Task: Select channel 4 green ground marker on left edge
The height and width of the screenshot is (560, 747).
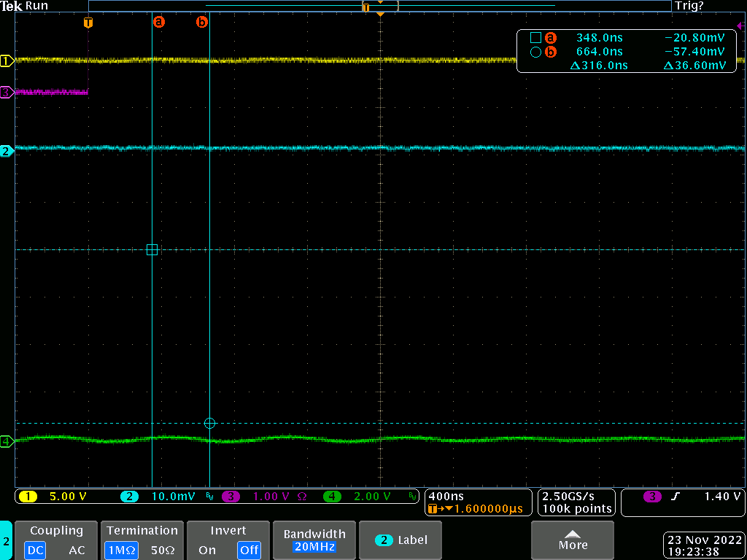Action: [7, 441]
